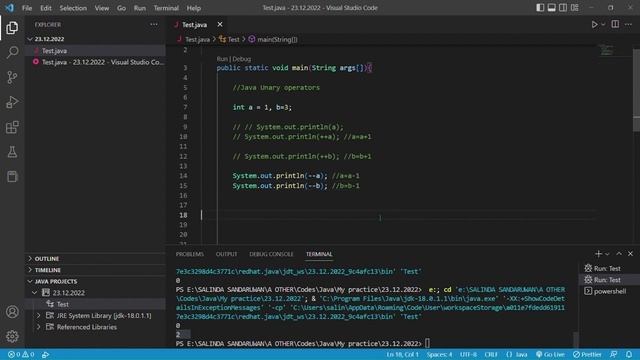Collapse 23.12.2022 project in Java Projects

tap(35, 293)
